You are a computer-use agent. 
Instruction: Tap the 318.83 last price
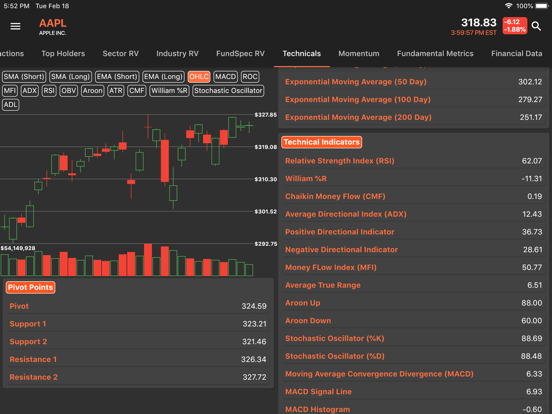pos(479,23)
